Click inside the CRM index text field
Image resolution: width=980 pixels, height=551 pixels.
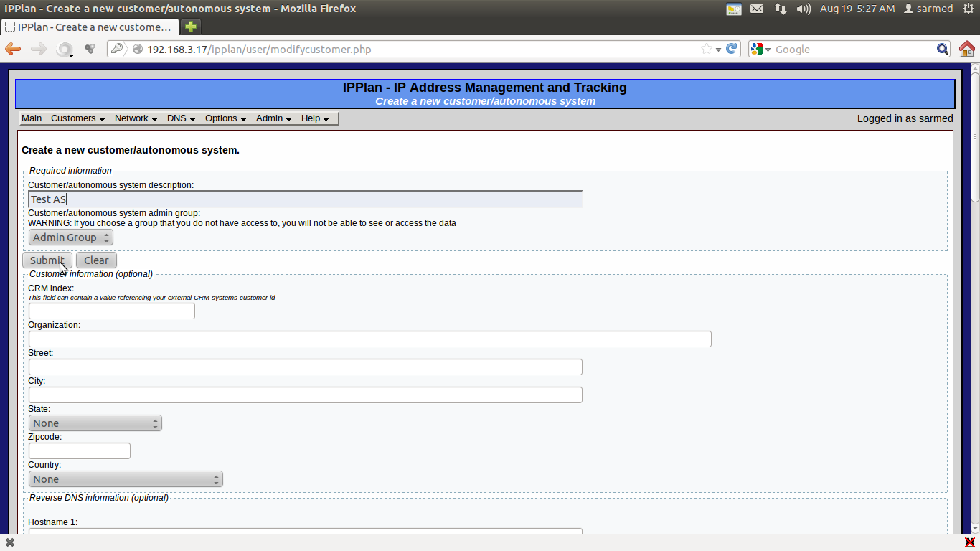[x=111, y=311]
